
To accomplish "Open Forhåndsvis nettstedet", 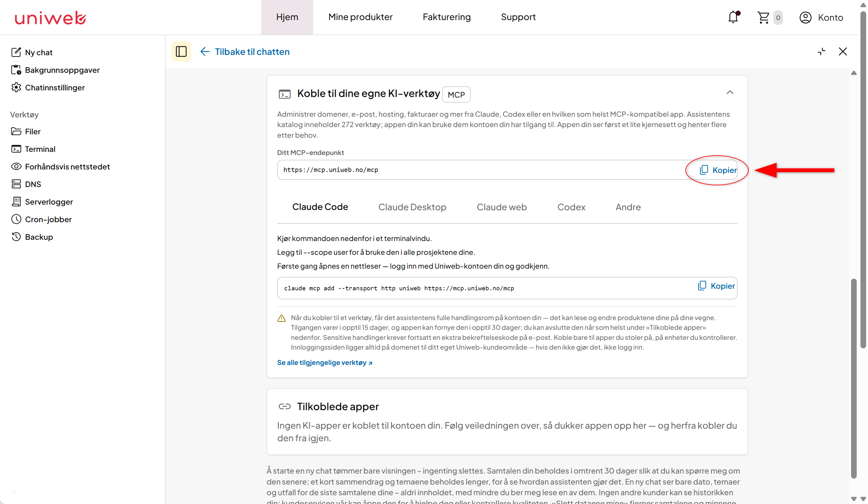I will coord(60,167).
